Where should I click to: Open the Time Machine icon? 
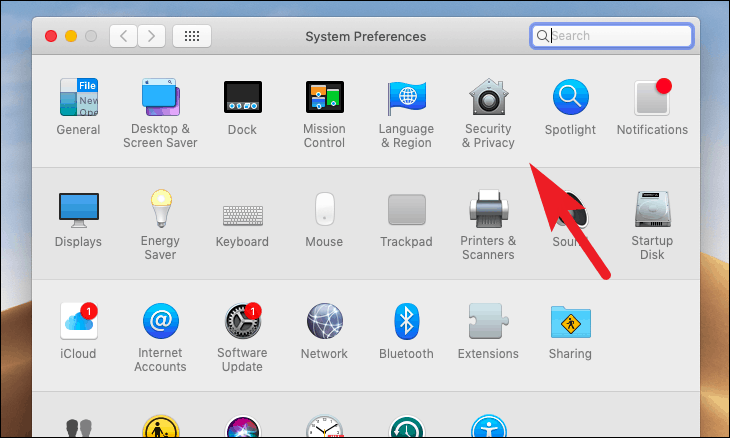click(x=406, y=425)
